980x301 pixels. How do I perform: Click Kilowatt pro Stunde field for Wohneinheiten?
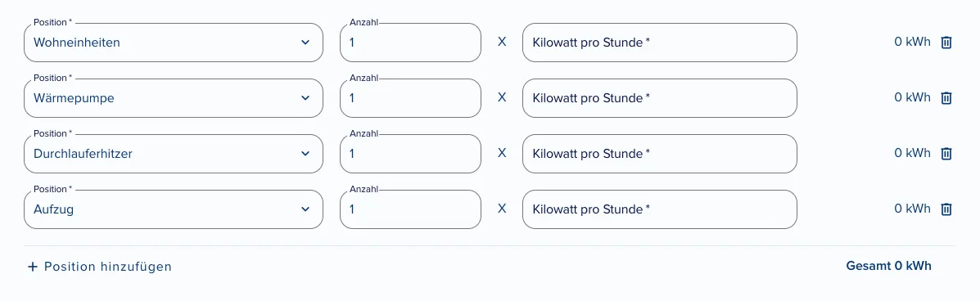(659, 43)
